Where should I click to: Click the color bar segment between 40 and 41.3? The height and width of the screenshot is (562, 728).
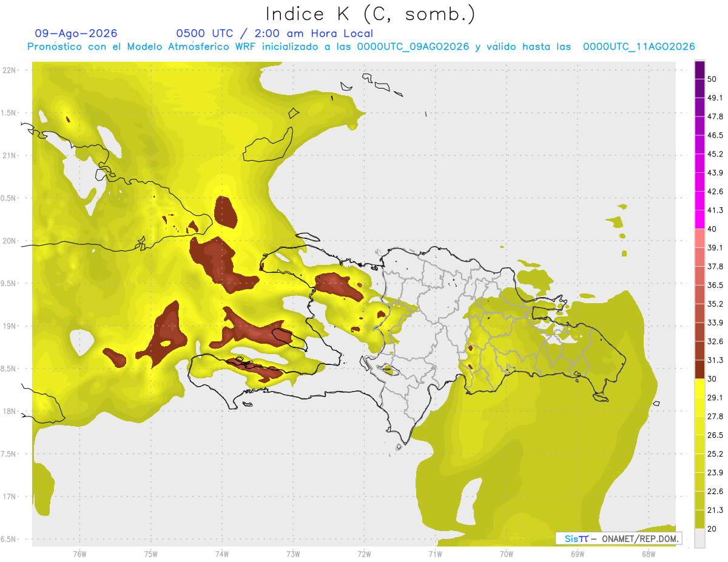coord(699,219)
